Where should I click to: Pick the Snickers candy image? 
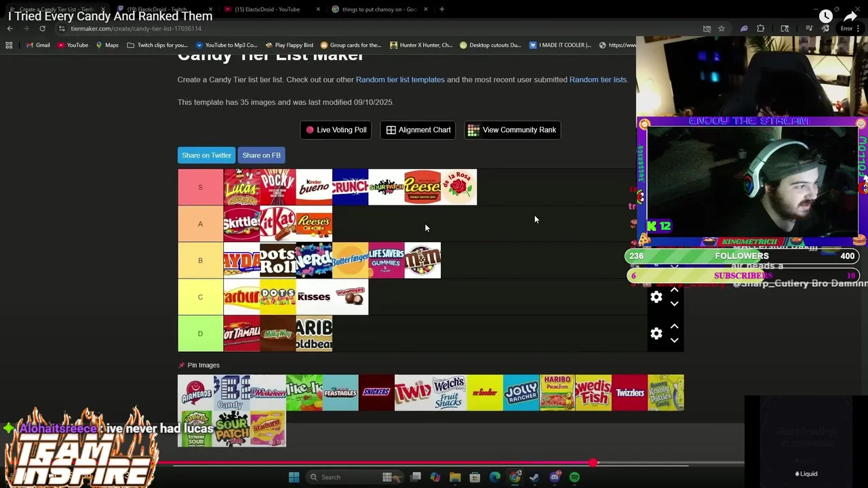coord(376,392)
